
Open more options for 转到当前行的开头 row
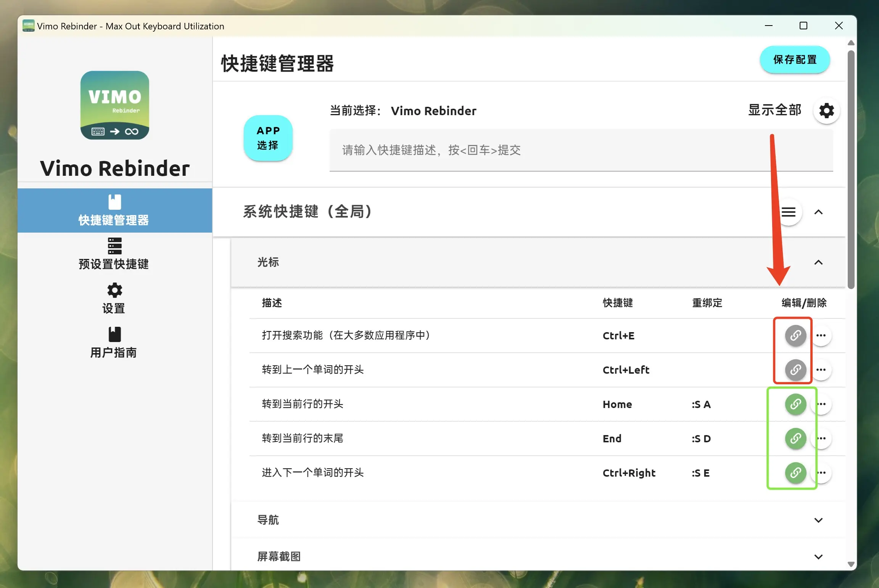coord(822,404)
